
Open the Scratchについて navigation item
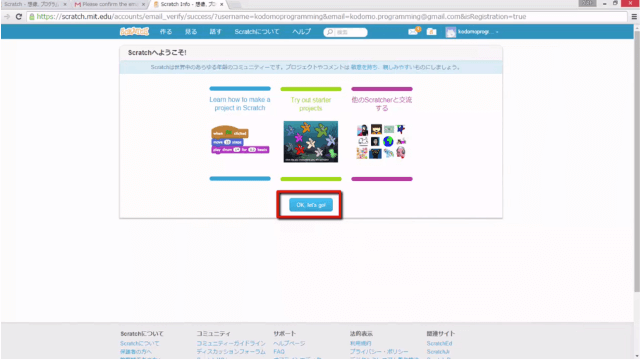[x=257, y=32]
